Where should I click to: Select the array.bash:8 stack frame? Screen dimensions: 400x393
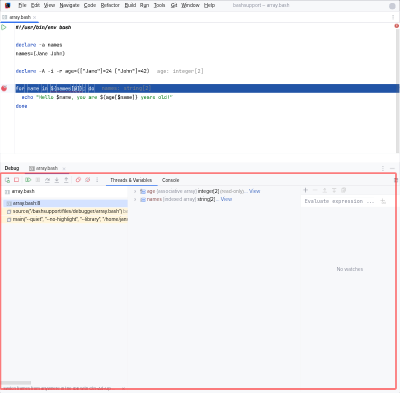66,203
